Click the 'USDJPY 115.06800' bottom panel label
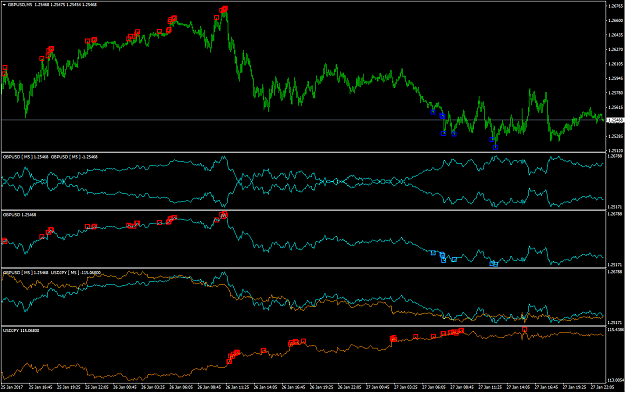The height and width of the screenshot is (393, 625). pos(21,331)
